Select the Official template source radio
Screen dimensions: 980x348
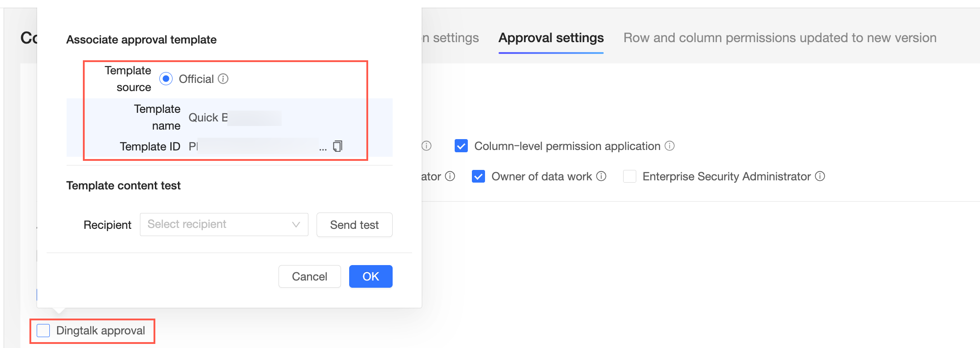click(166, 79)
